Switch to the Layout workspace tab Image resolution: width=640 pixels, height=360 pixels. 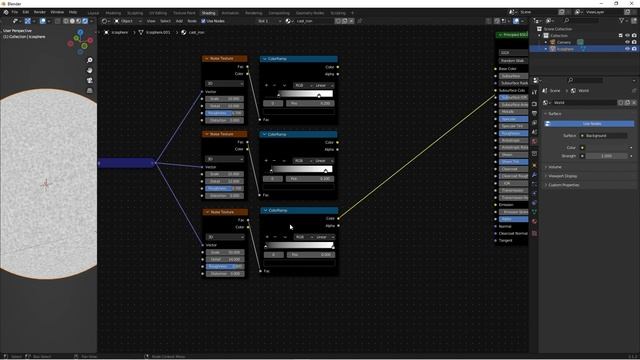[x=93, y=13]
